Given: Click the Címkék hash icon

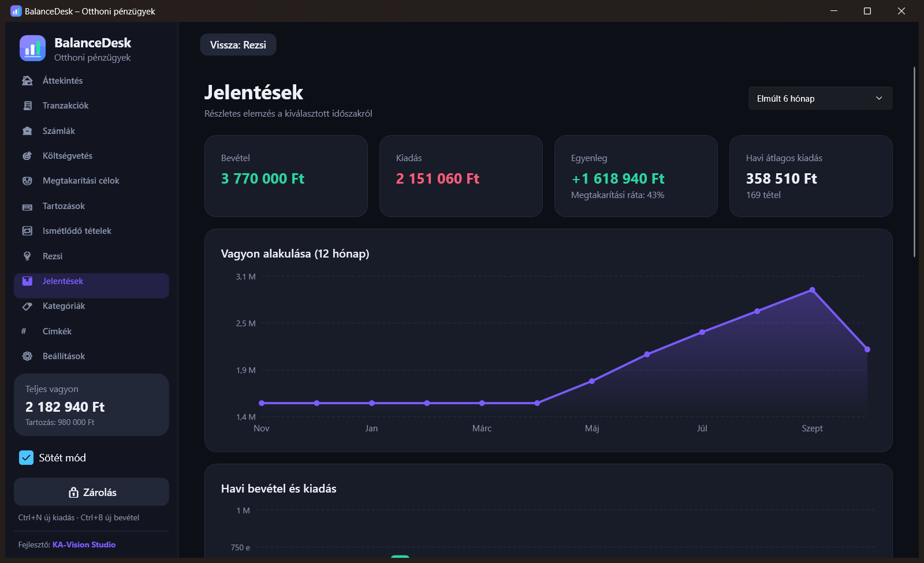Looking at the screenshot, I should coord(24,331).
